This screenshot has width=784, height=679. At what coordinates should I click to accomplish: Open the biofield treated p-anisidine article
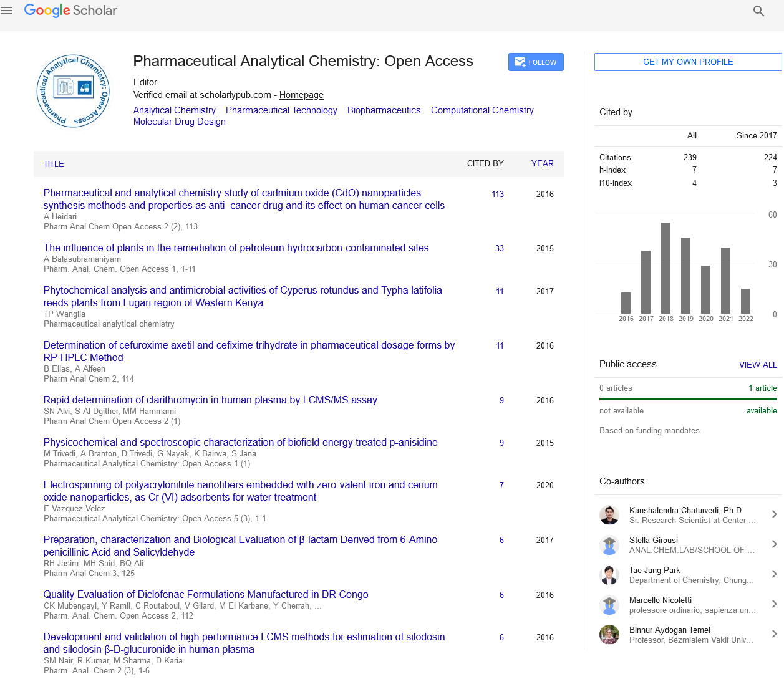tap(240, 443)
